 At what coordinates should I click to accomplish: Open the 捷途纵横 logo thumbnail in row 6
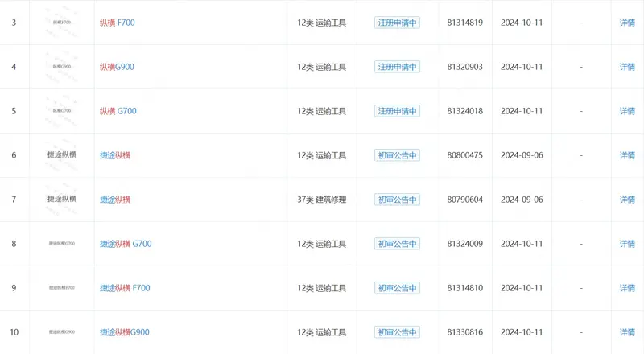click(62, 154)
